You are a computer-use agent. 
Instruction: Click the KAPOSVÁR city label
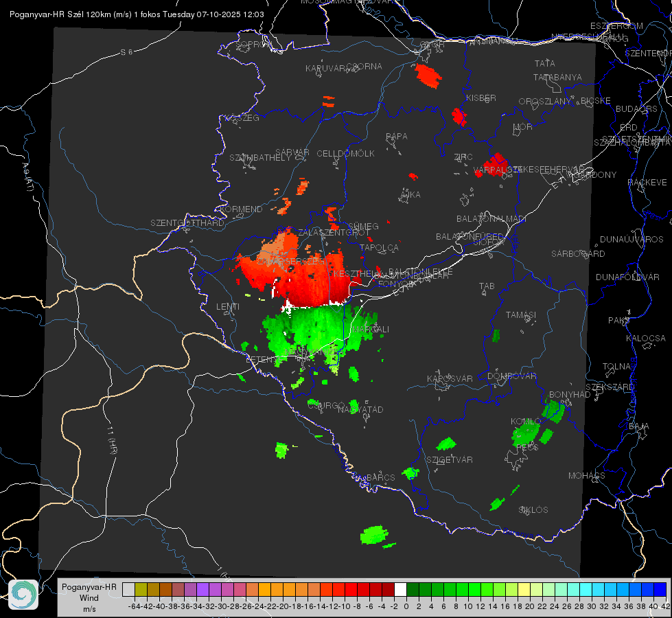450,378
